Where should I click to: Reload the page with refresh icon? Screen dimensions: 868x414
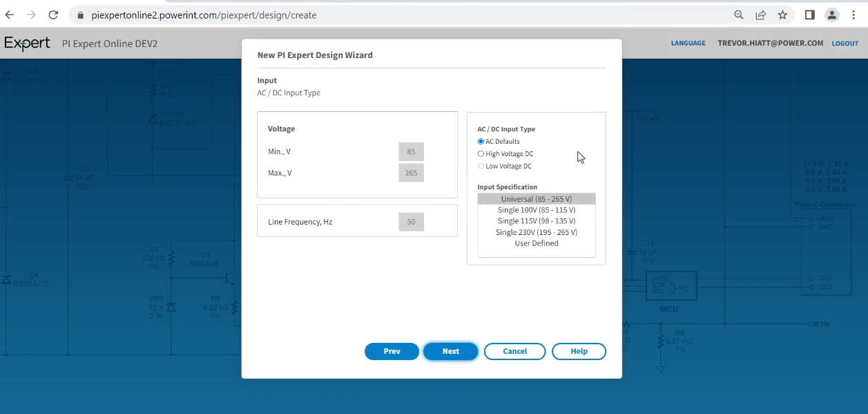click(53, 15)
